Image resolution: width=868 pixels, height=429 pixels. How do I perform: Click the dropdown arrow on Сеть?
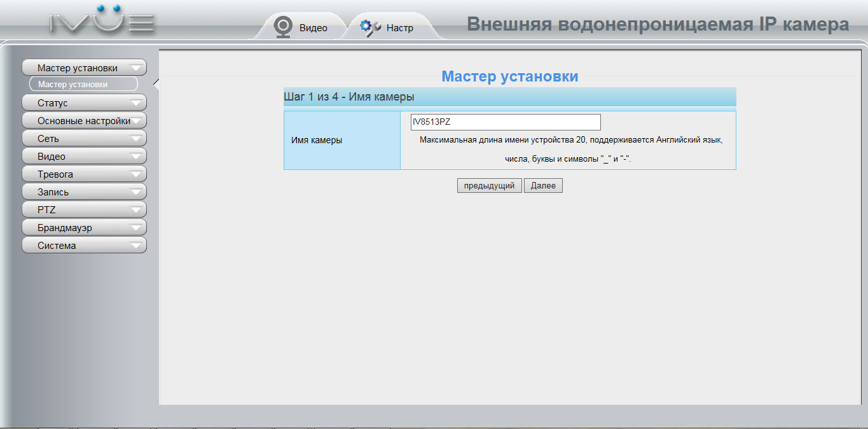pyautogui.click(x=136, y=138)
